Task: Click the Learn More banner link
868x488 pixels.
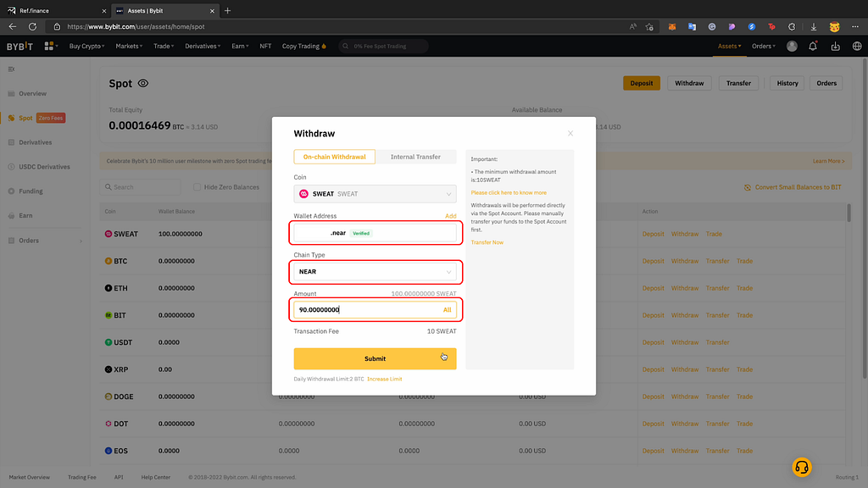Action: coord(829,161)
